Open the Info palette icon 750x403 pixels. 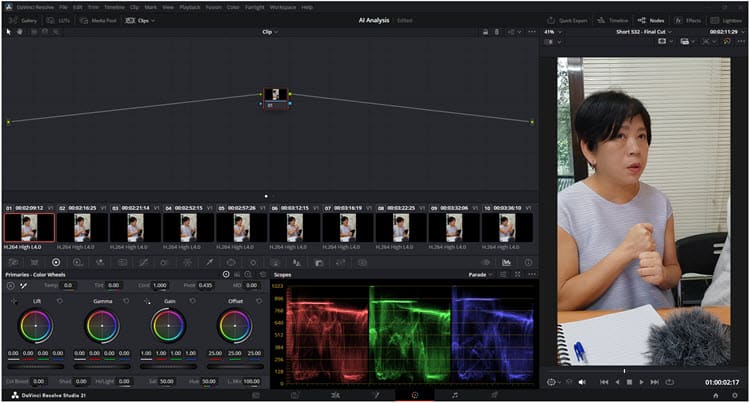click(528, 262)
